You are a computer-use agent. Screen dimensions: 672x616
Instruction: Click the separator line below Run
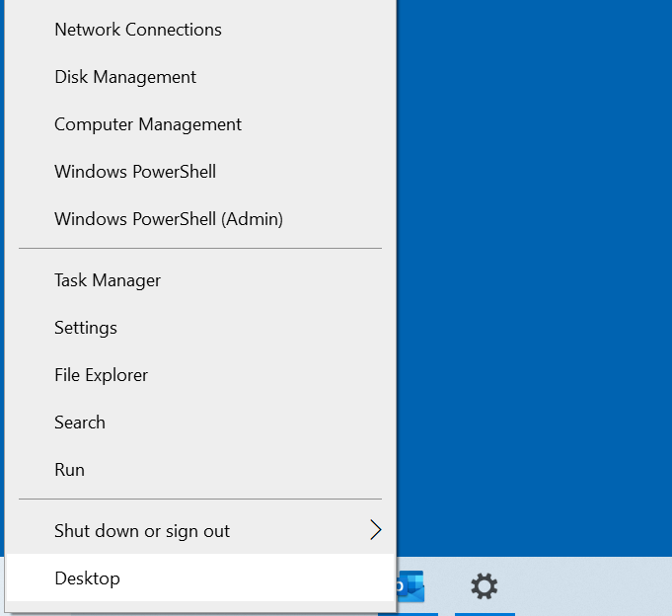pos(200,500)
